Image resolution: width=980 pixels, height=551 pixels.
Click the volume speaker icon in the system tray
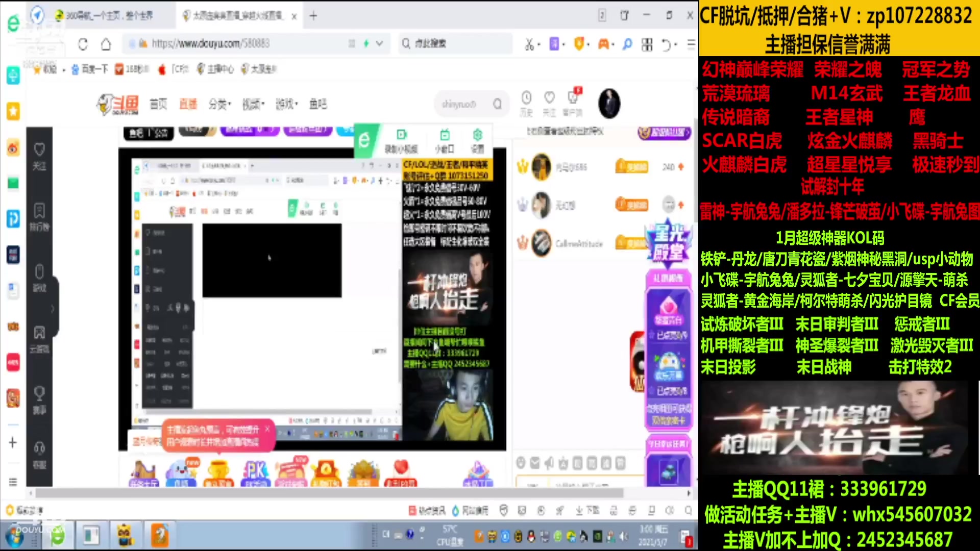tap(624, 536)
